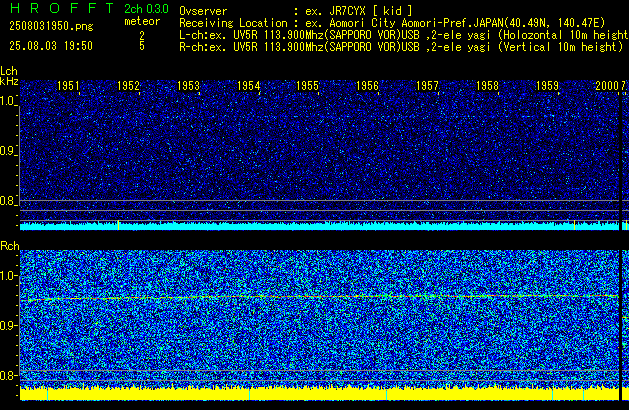Screen dimensions: 629x410
Task: Click the Rch 0.9 kHz axis label
Action: tap(8, 325)
